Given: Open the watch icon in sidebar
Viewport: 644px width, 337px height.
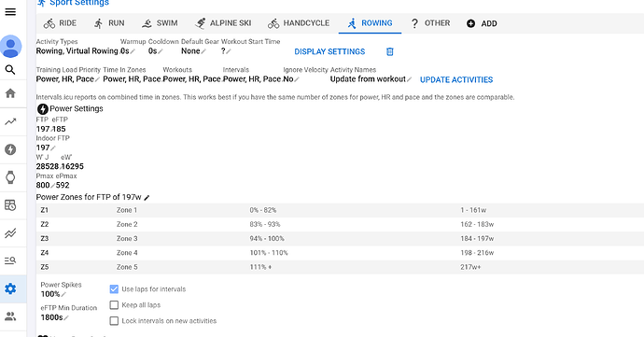Looking at the screenshot, I should pyautogui.click(x=10, y=177).
